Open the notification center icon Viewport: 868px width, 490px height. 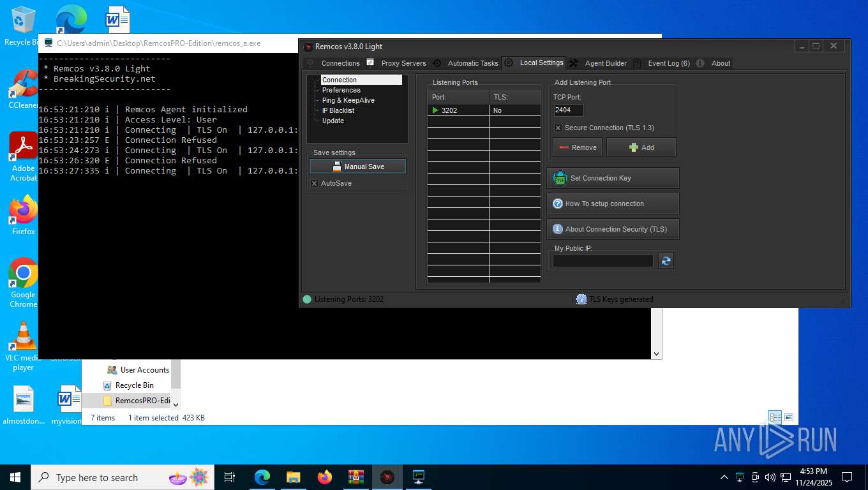(847, 477)
